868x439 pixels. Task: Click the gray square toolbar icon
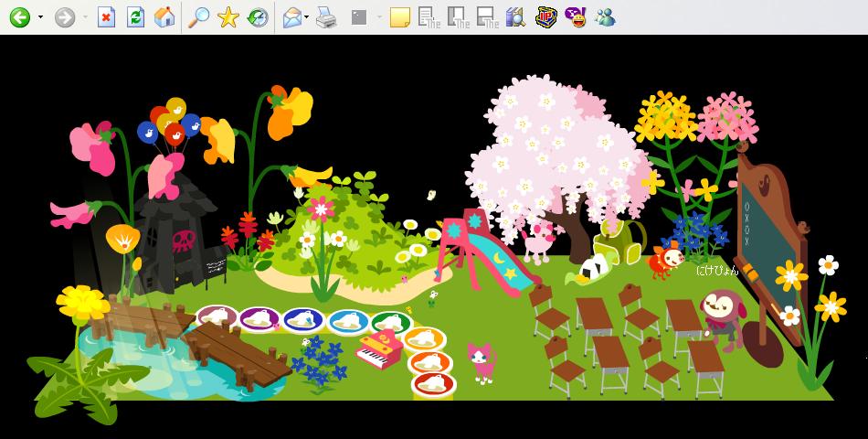pyautogui.click(x=359, y=17)
